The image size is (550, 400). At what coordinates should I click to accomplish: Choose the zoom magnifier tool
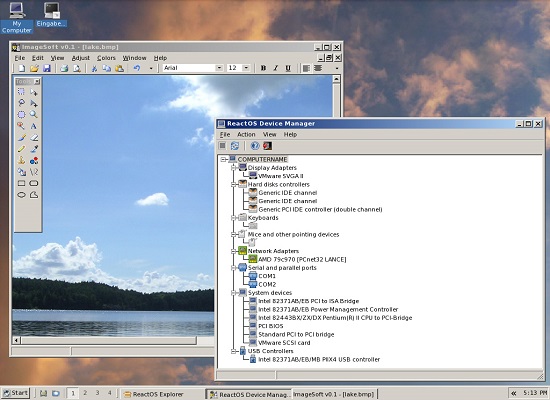[x=34, y=114]
